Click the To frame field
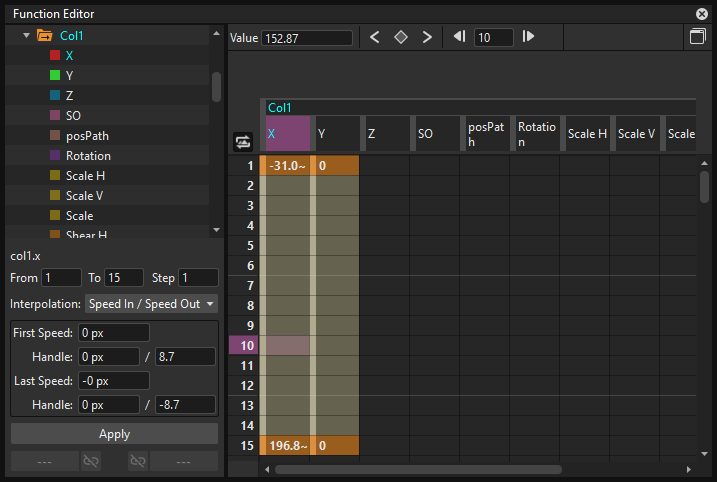 pyautogui.click(x=124, y=278)
